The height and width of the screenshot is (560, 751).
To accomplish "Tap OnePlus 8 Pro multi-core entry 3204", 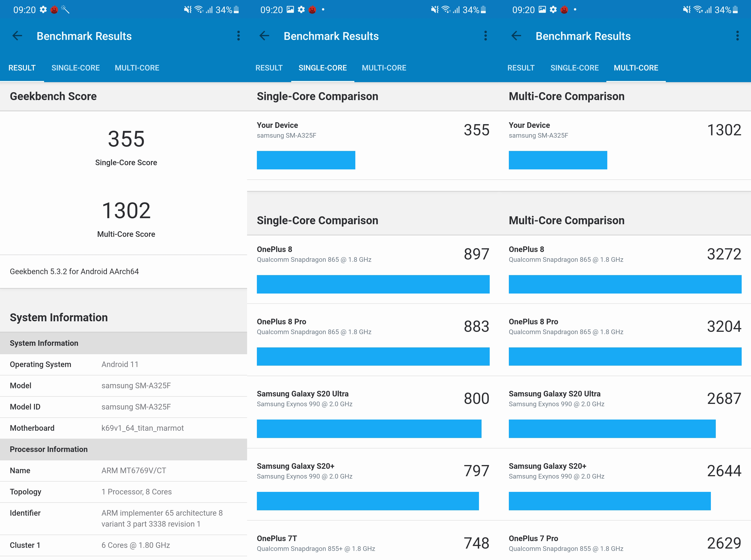I will pos(625,340).
